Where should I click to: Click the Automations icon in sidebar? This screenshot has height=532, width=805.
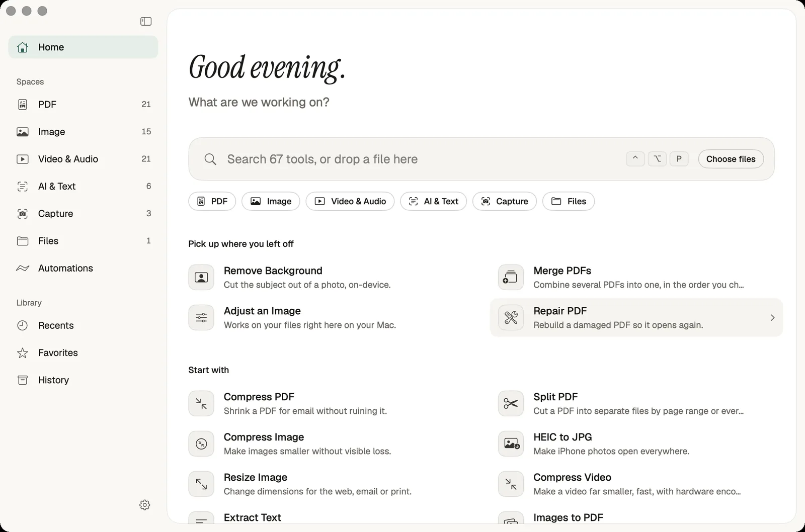click(23, 269)
